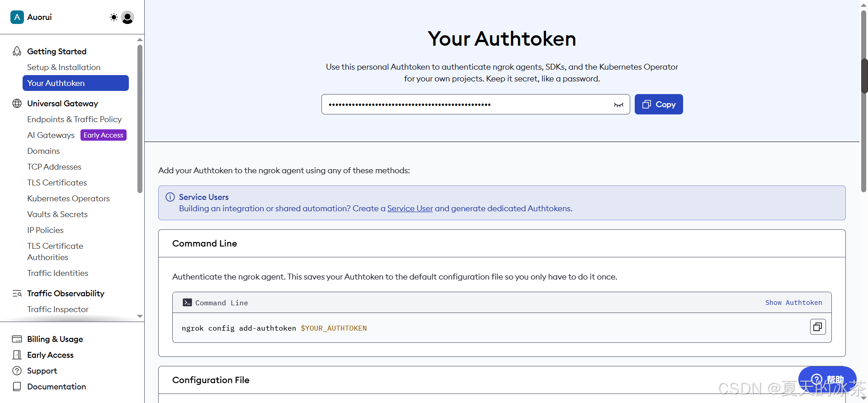Click the masked Authtoken input field
The height and width of the screenshot is (403, 868).
(466, 104)
